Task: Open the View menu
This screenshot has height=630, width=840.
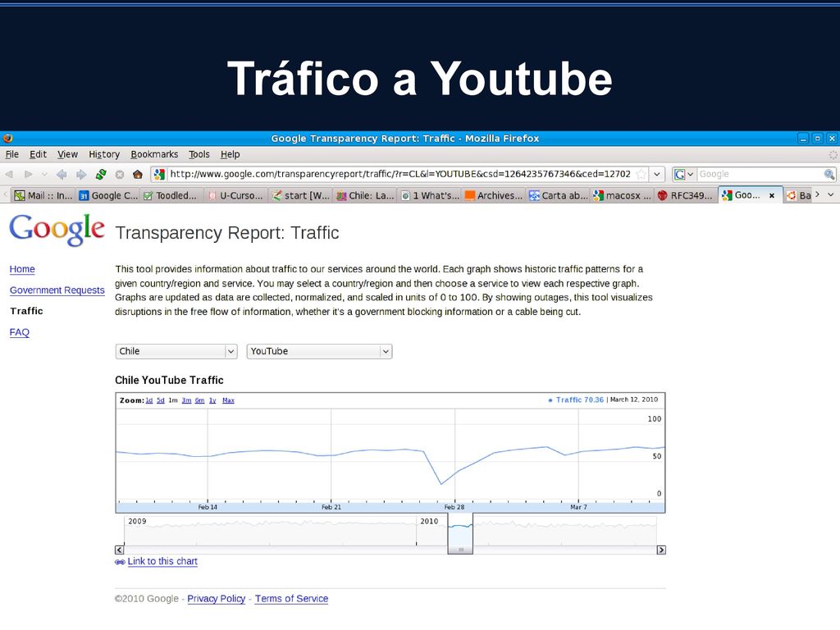Action: coord(67,154)
